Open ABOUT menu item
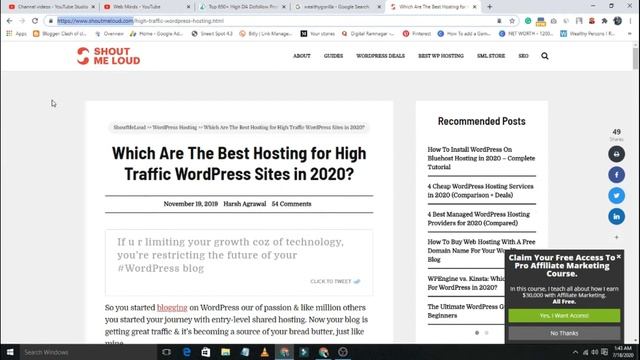 click(x=302, y=56)
